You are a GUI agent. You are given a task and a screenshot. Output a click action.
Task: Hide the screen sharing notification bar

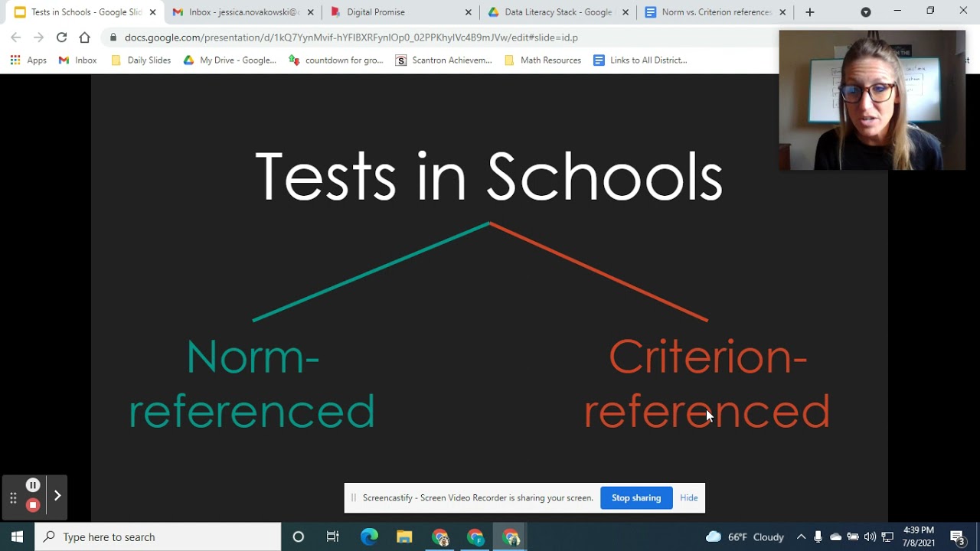[689, 497]
